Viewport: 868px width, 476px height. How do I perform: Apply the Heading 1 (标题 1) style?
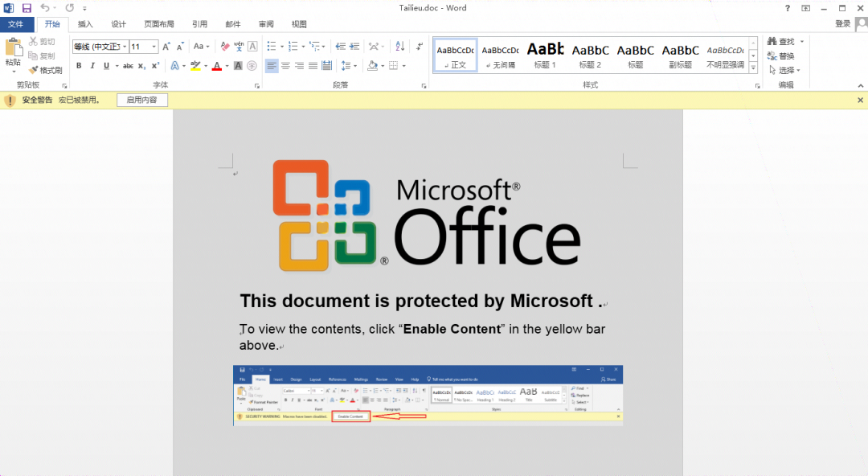[545, 55]
